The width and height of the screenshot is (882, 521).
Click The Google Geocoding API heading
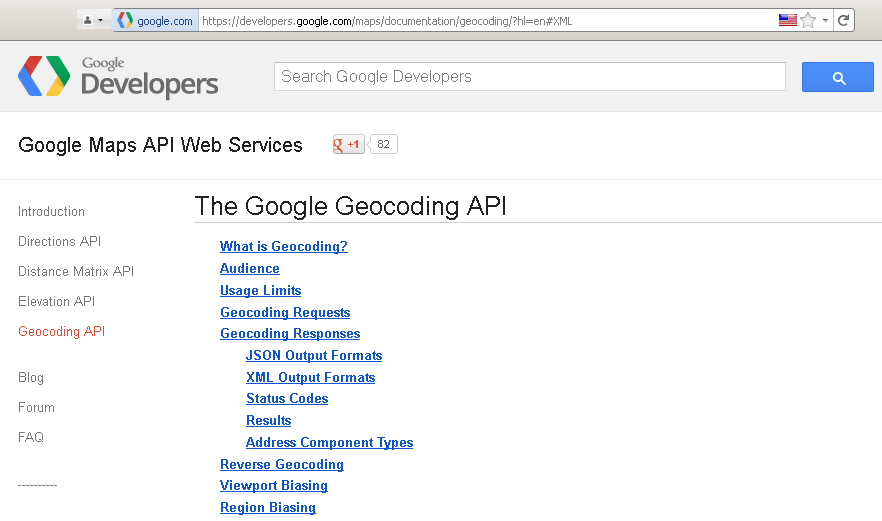350,206
